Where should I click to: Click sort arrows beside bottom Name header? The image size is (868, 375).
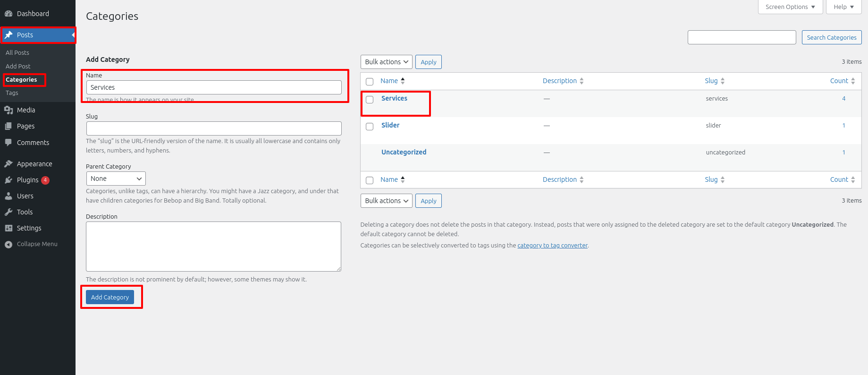[x=403, y=179]
